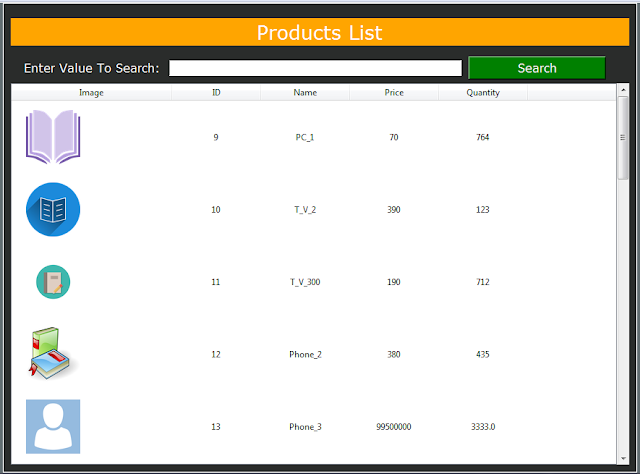This screenshot has height=474, width=640.
Task: Select price cell "190"
Action: pos(394,282)
